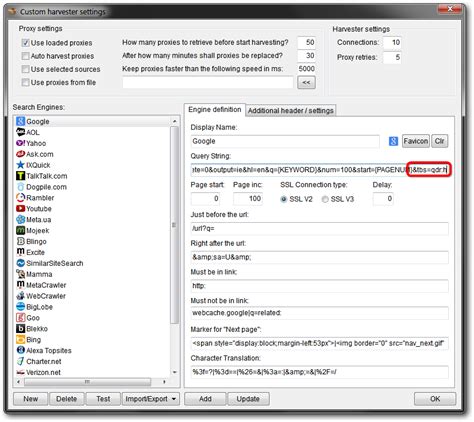
Task: Click the Blekko engine icon
Action: click(x=20, y=329)
